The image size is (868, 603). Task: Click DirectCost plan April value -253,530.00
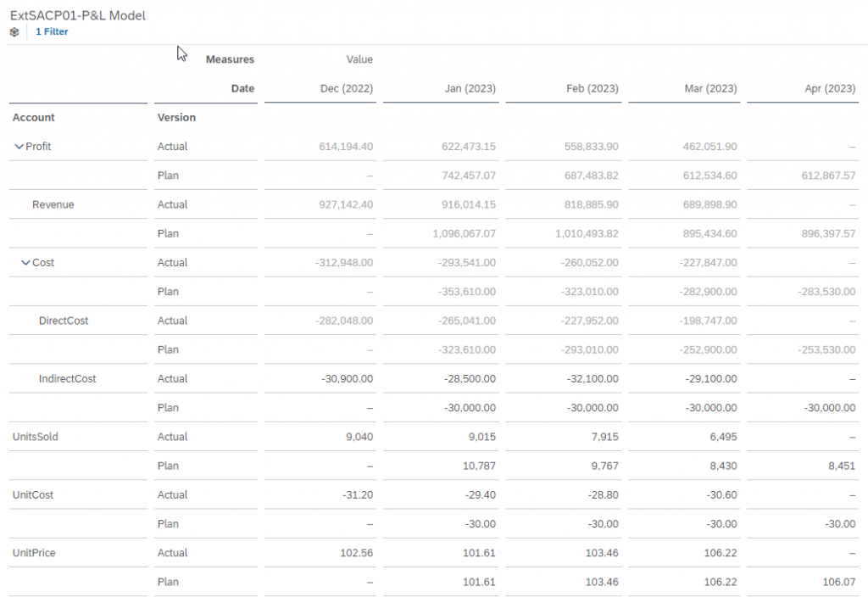[826, 350]
